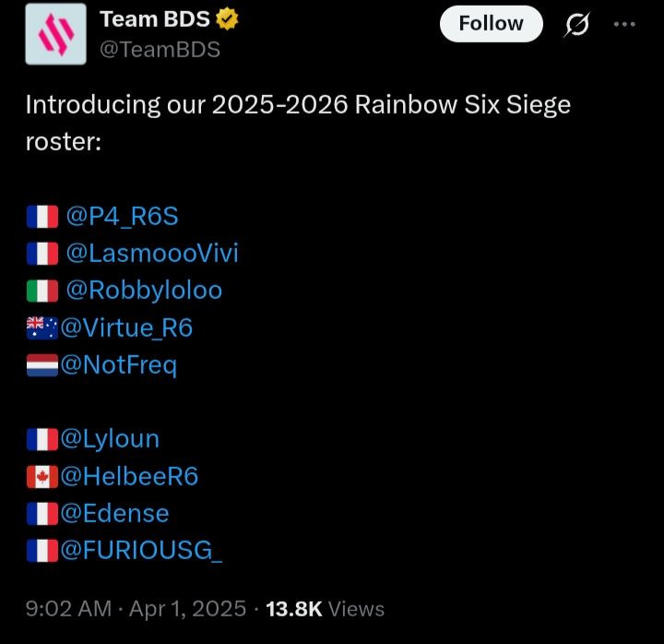This screenshot has width=664, height=644.
Task: Open the @P4_R6S mention
Action: pos(122,216)
